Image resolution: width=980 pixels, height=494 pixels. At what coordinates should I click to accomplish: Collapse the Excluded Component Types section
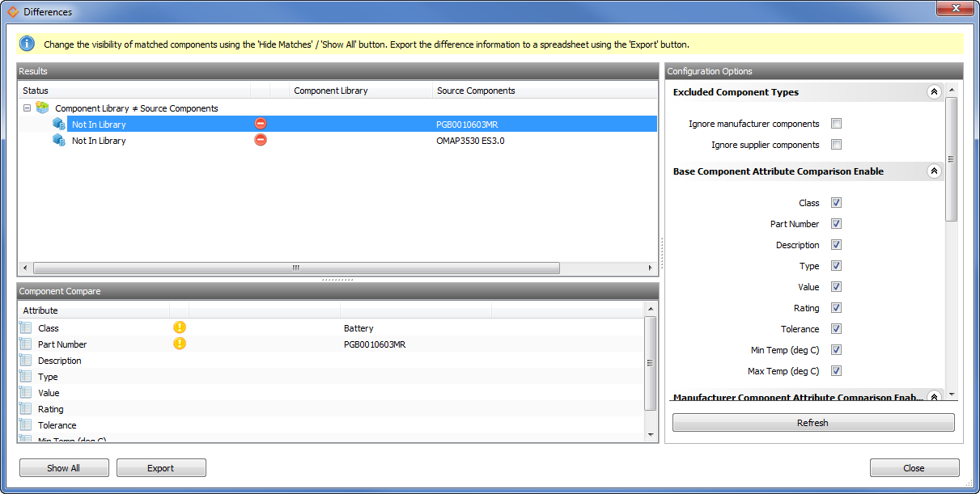point(934,92)
